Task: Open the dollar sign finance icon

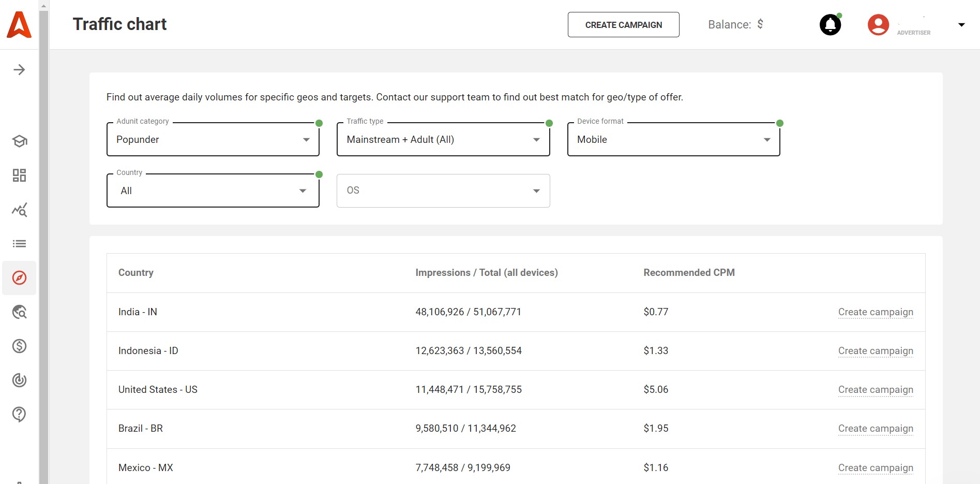Action: (x=19, y=346)
